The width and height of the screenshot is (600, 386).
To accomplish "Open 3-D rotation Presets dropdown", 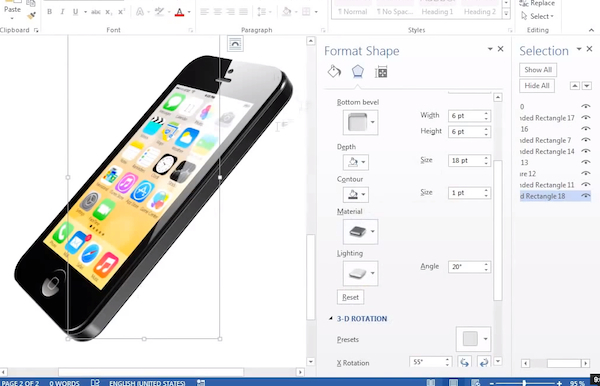I will click(x=473, y=339).
